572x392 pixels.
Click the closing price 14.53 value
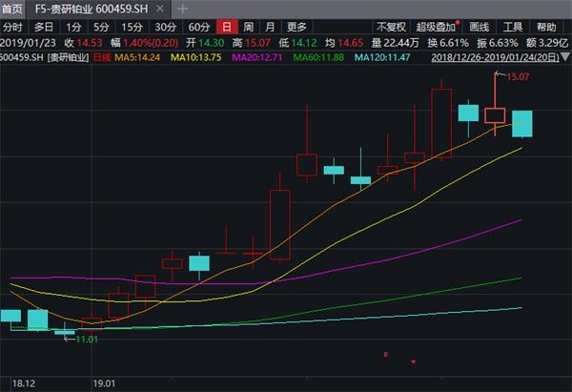tap(90, 43)
